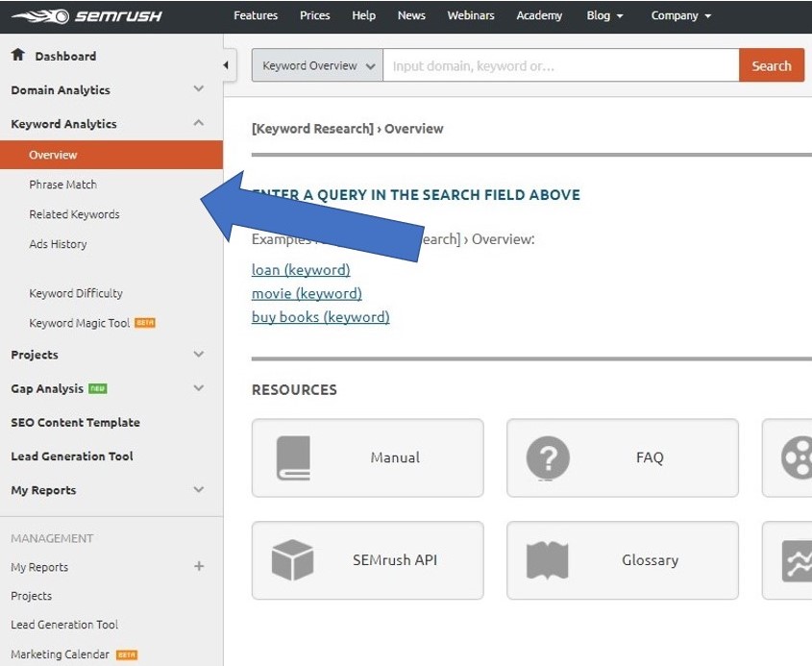
Task: Select Phrase Match report
Action: click(63, 185)
